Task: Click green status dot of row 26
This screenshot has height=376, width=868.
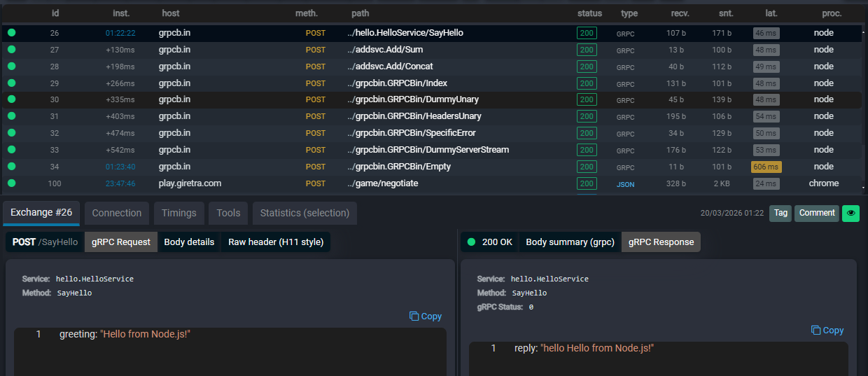Action: [11, 33]
